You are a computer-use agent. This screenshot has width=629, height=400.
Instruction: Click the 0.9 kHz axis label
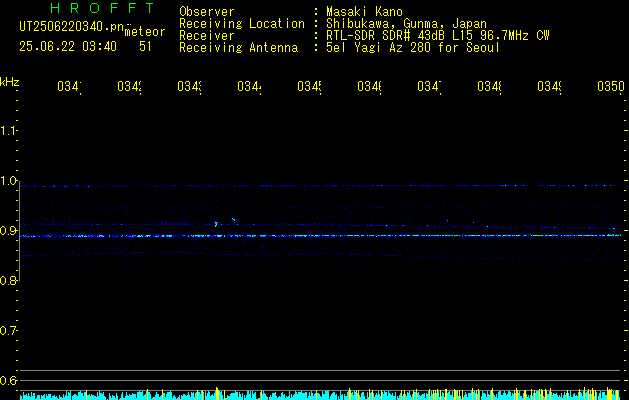click(8, 231)
